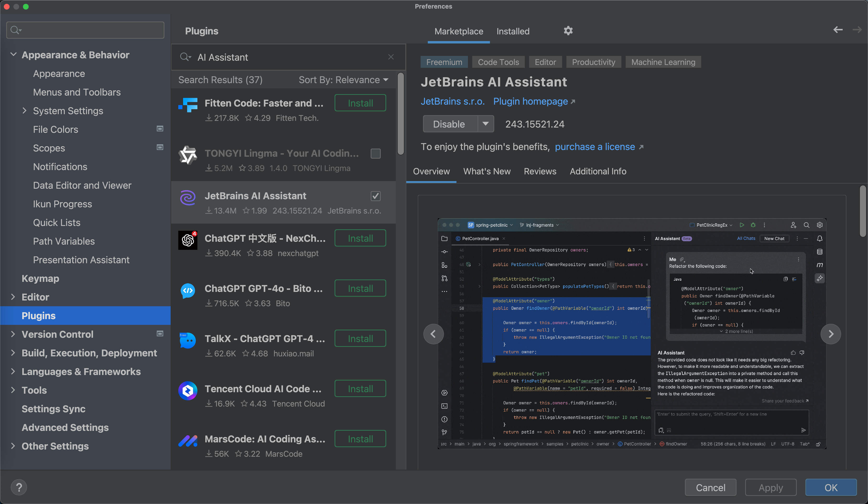Viewport: 868px width, 504px height.
Task: Open the Disable button dropdown arrow
Action: (486, 123)
